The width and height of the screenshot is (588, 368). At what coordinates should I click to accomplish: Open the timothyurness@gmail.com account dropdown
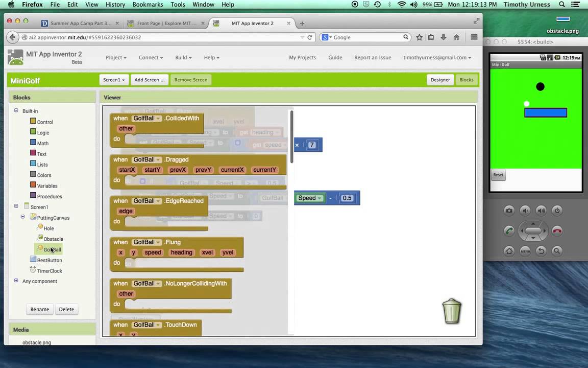[437, 57]
